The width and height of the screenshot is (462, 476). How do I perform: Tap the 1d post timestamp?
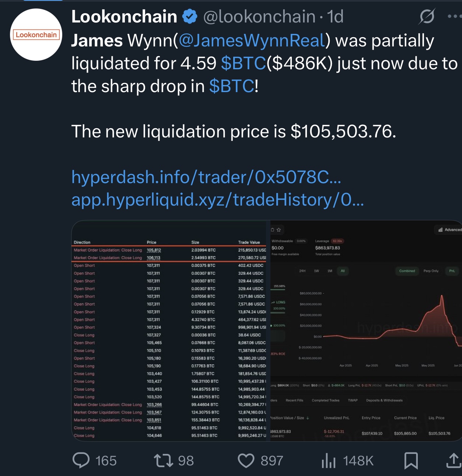(x=335, y=17)
